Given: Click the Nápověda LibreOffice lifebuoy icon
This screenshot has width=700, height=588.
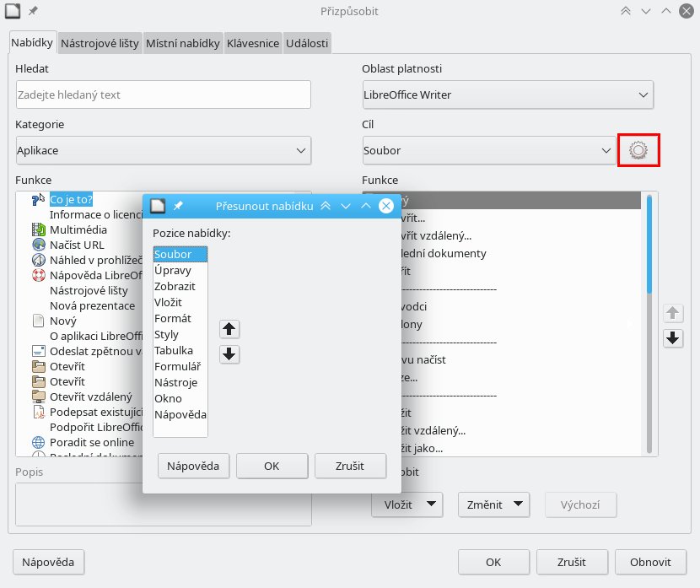Looking at the screenshot, I should [39, 275].
